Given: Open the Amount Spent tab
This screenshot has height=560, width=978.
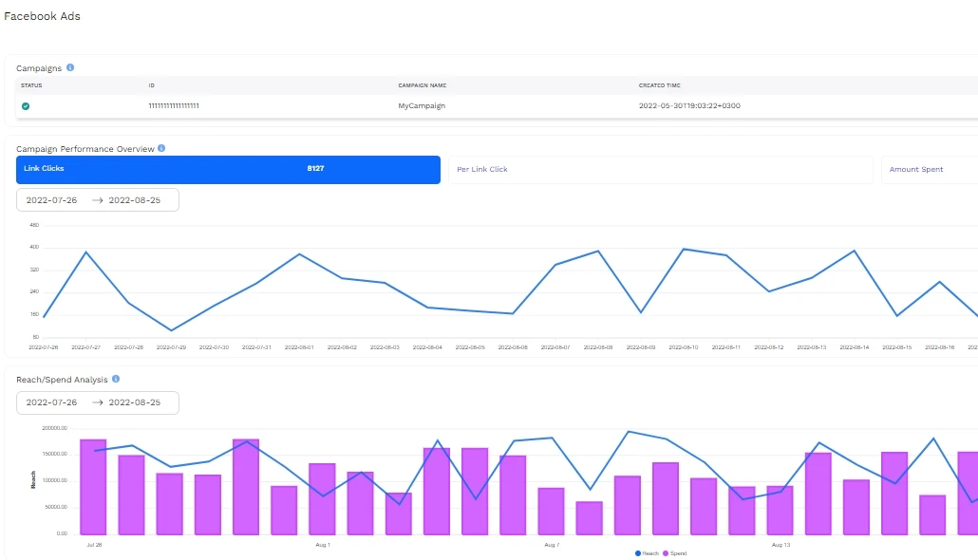Looking at the screenshot, I should coord(930,170).
